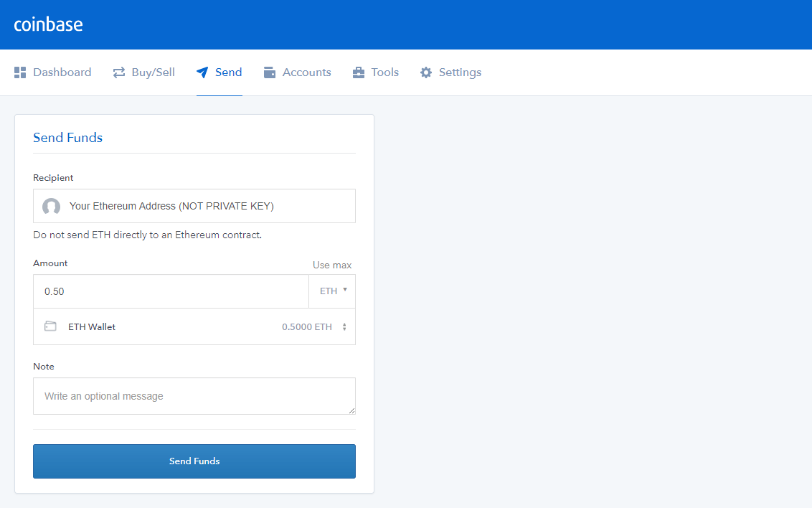
Task: Open the Settings tab
Action: (x=450, y=72)
